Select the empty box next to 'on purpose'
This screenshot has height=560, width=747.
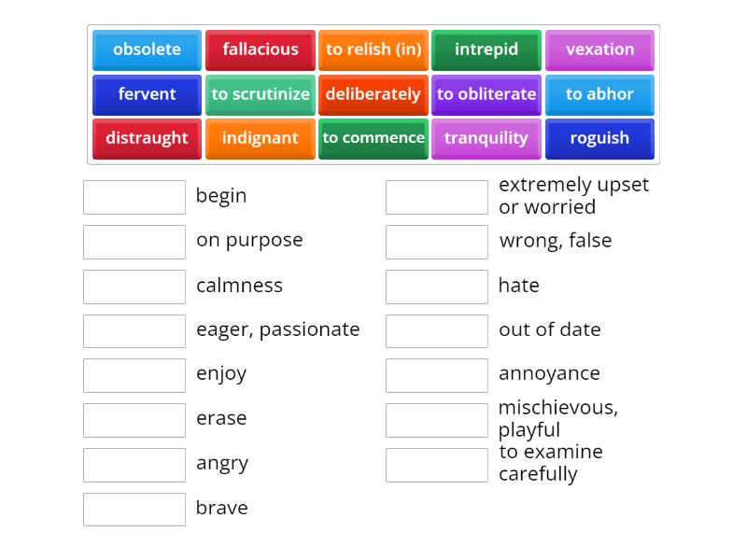click(134, 242)
